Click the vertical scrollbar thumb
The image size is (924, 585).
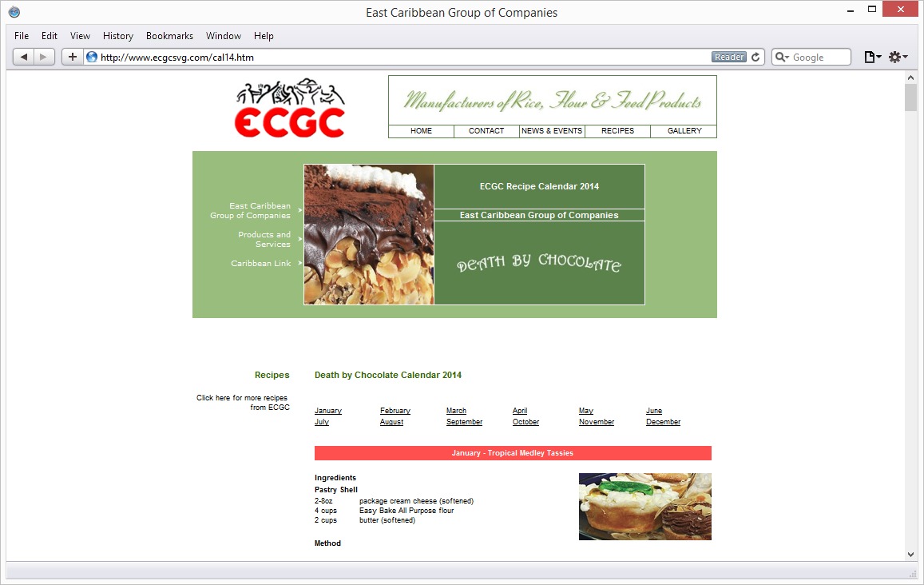point(910,97)
